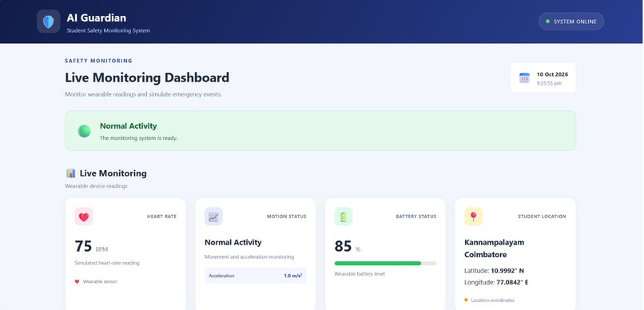Image resolution: width=644 pixels, height=310 pixels.
Task: Click the green dot in System Online badge
Action: pyautogui.click(x=547, y=22)
